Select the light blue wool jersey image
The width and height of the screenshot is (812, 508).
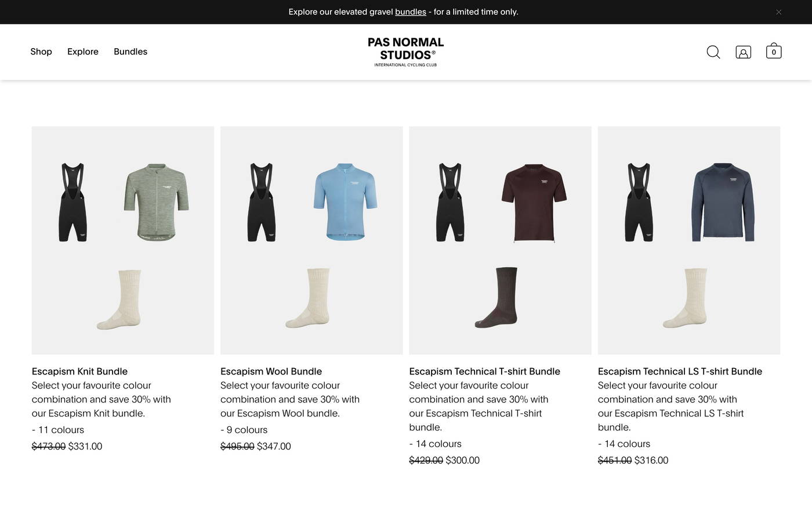pyautogui.click(x=345, y=202)
